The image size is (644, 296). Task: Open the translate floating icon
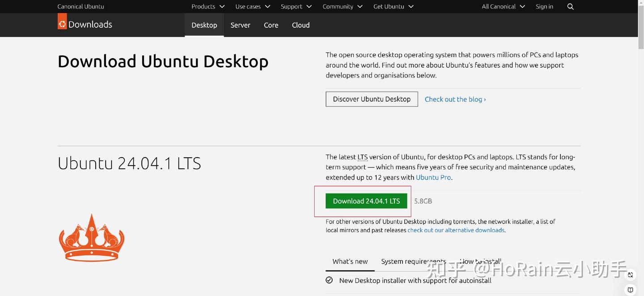[x=630, y=275]
